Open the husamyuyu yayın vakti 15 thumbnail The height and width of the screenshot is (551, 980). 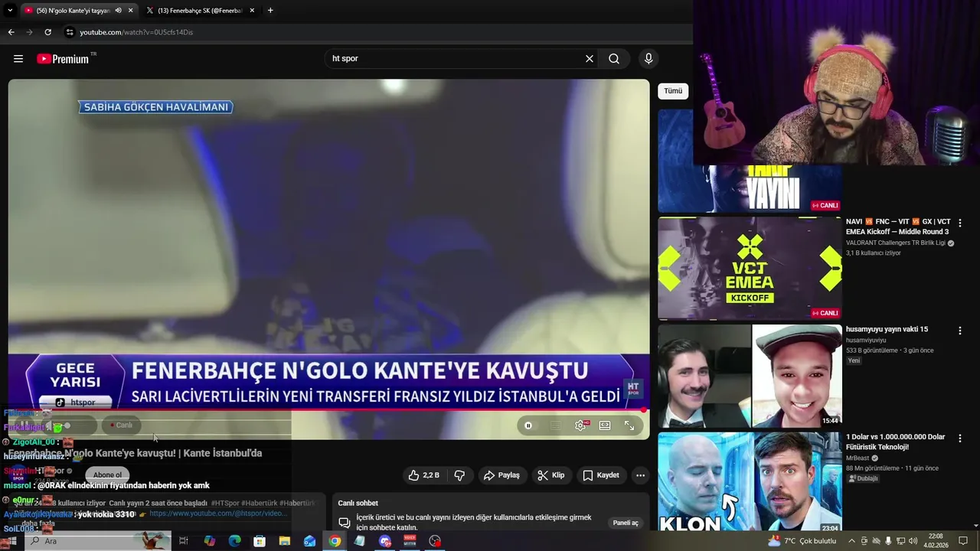pos(750,376)
